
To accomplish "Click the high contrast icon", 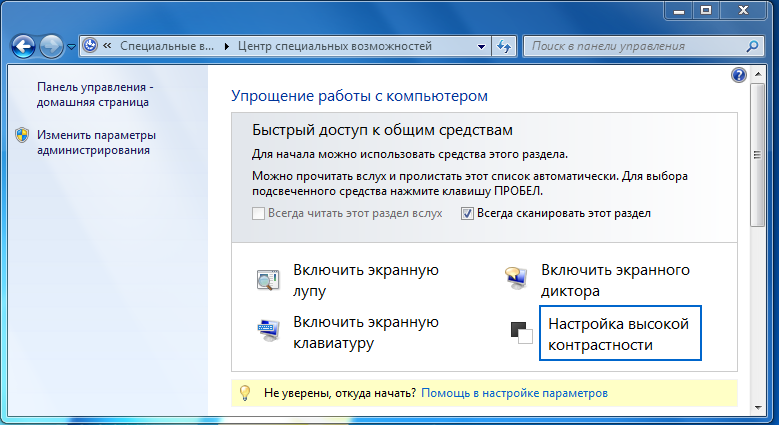I will click(522, 333).
